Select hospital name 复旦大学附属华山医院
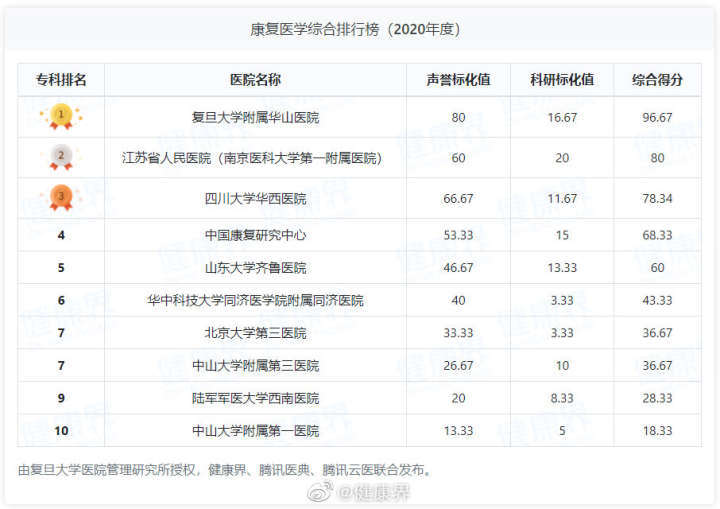 (x=255, y=118)
